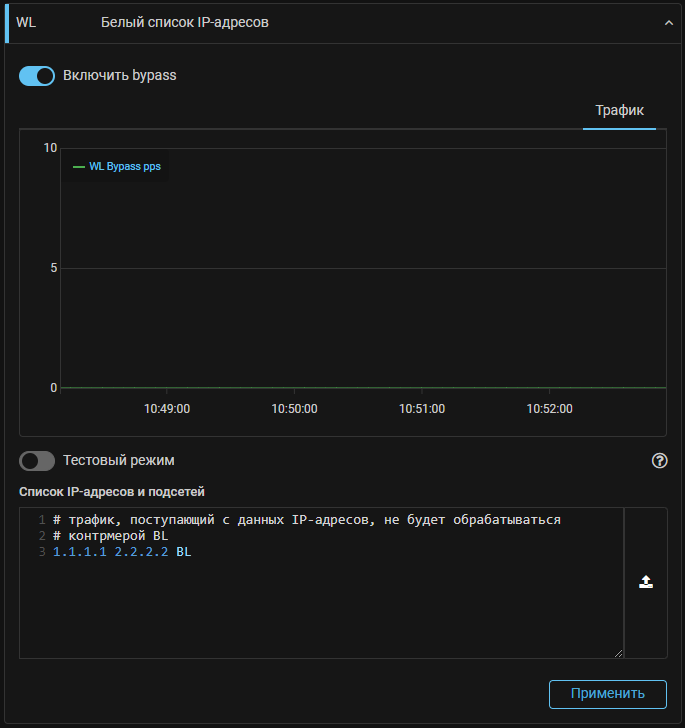
Task: Disable the 'Включить bypass' switch
Action: [x=37, y=76]
